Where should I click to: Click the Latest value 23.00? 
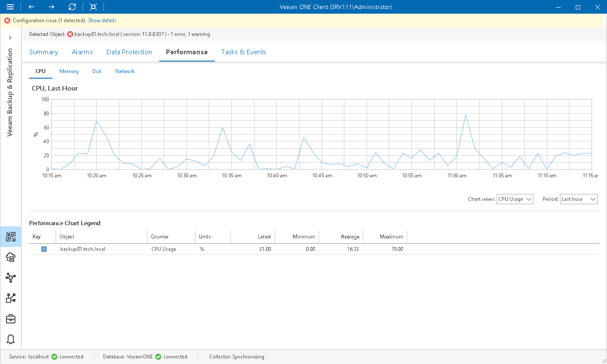tap(265, 249)
